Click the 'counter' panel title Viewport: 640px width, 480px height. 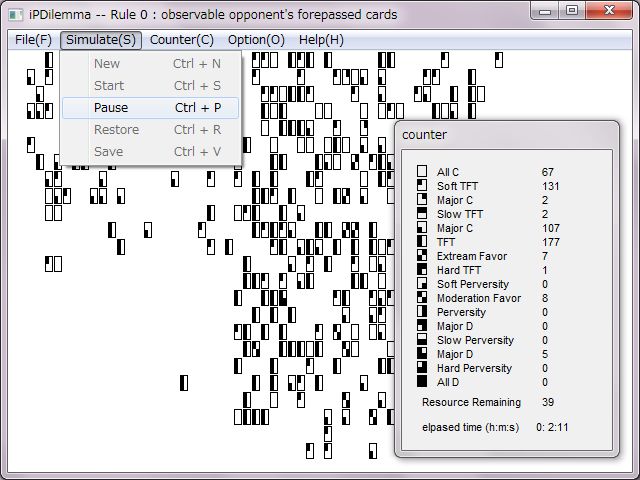point(424,135)
